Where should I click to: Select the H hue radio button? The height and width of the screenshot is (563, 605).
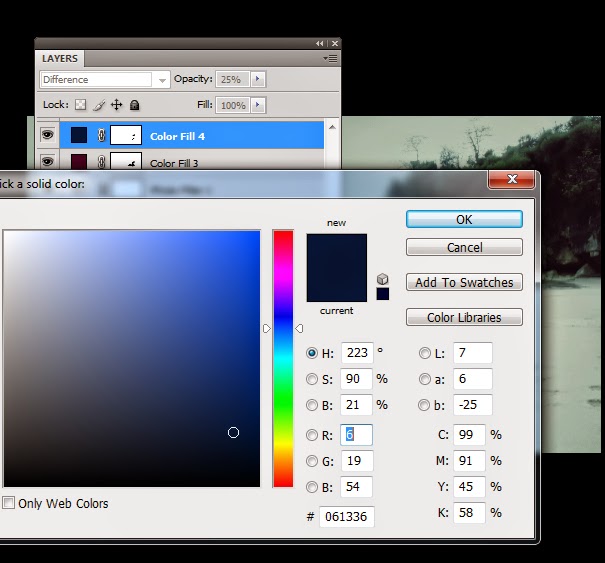pos(312,353)
